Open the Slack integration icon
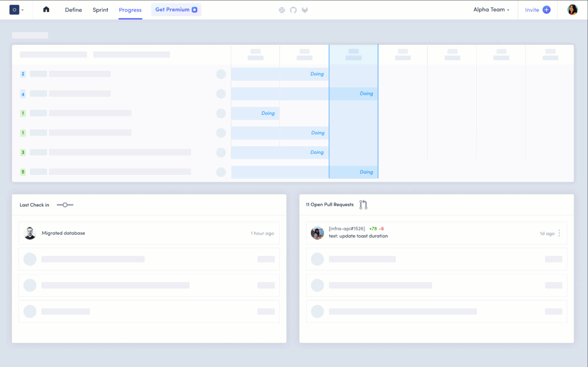 [282, 10]
